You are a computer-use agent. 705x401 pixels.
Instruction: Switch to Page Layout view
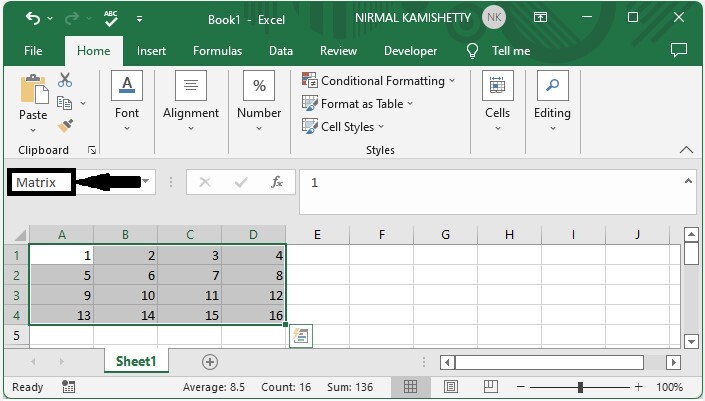451,387
